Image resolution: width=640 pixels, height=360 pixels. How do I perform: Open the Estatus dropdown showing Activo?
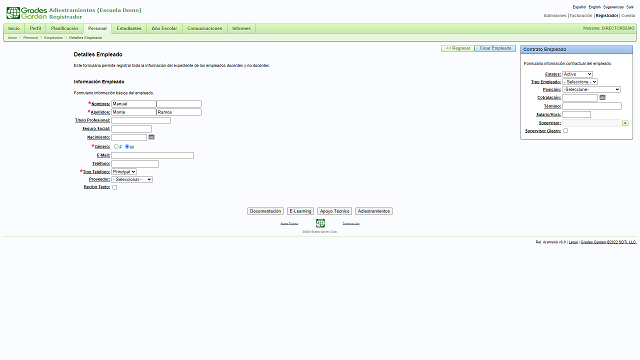578,74
